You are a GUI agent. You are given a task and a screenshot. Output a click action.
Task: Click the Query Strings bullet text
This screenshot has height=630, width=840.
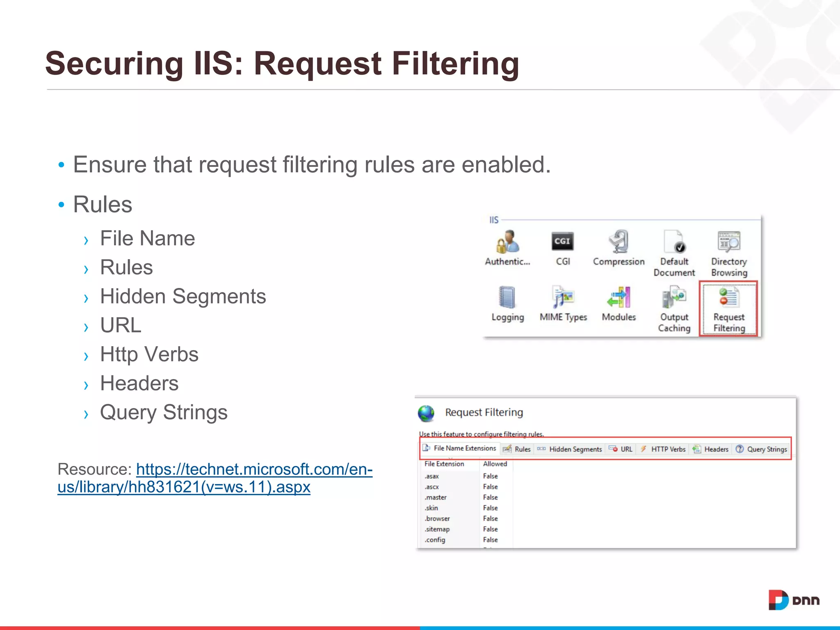164,413
